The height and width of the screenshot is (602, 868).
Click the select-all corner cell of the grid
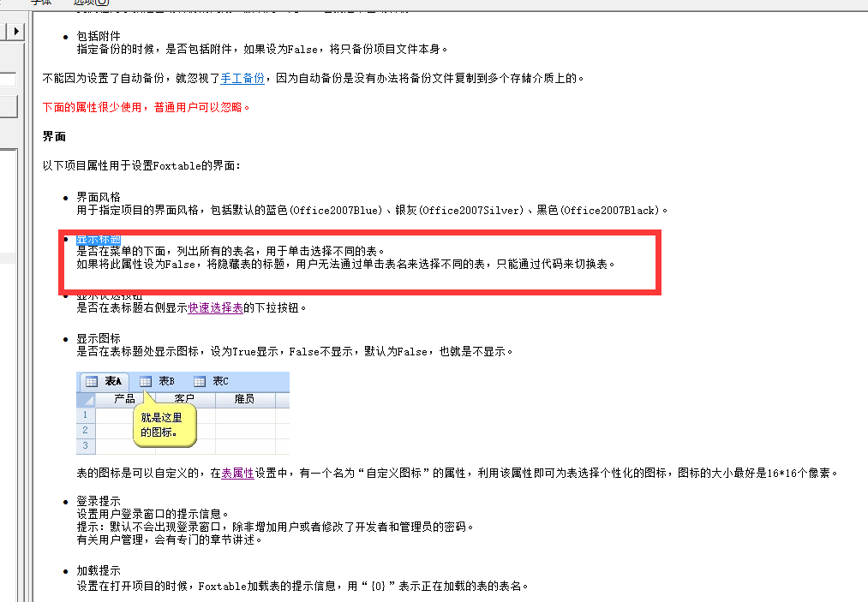86,399
